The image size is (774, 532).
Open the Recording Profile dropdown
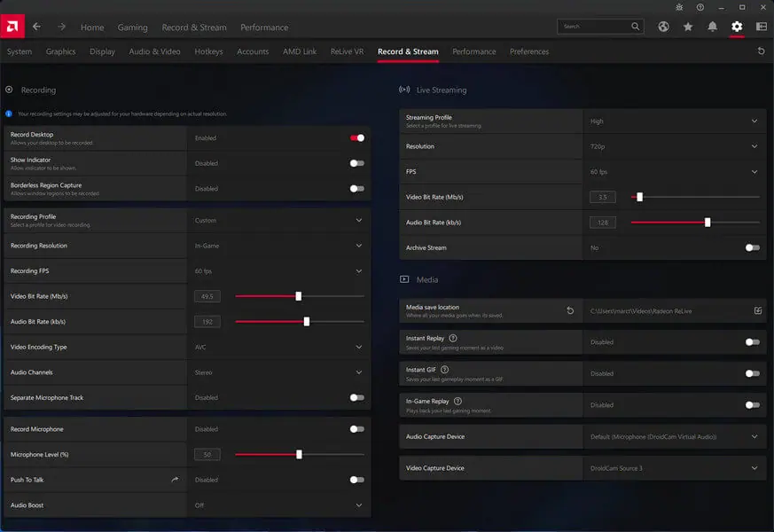(x=279, y=220)
